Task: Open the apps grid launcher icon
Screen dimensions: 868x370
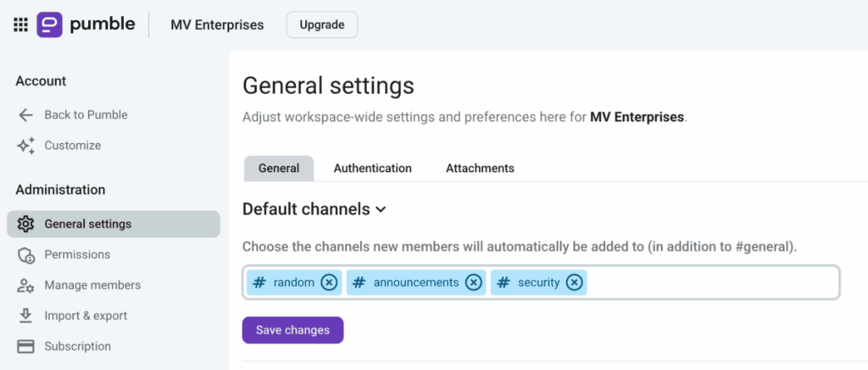Action: pos(20,25)
